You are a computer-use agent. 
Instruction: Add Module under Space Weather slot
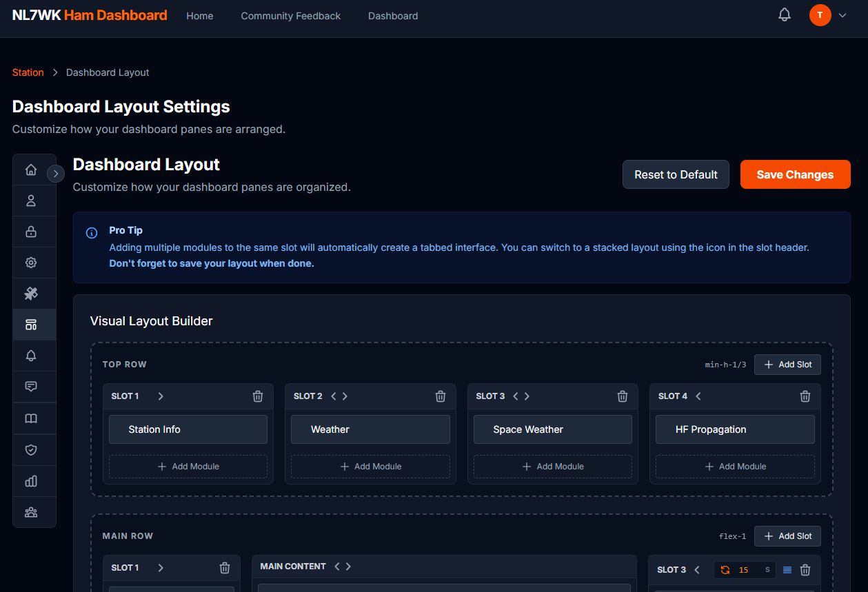553,467
